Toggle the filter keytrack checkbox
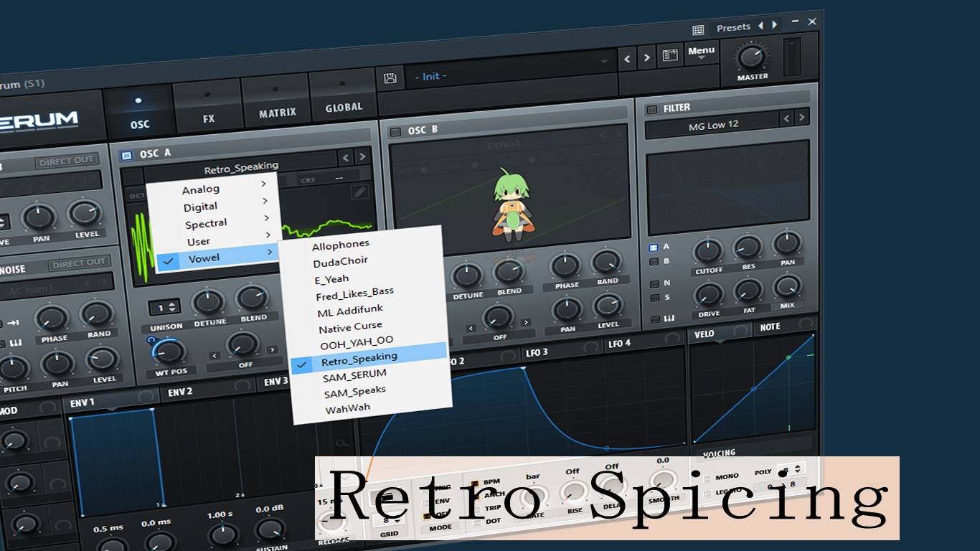Screen dimensions: 980x551 [x=655, y=319]
